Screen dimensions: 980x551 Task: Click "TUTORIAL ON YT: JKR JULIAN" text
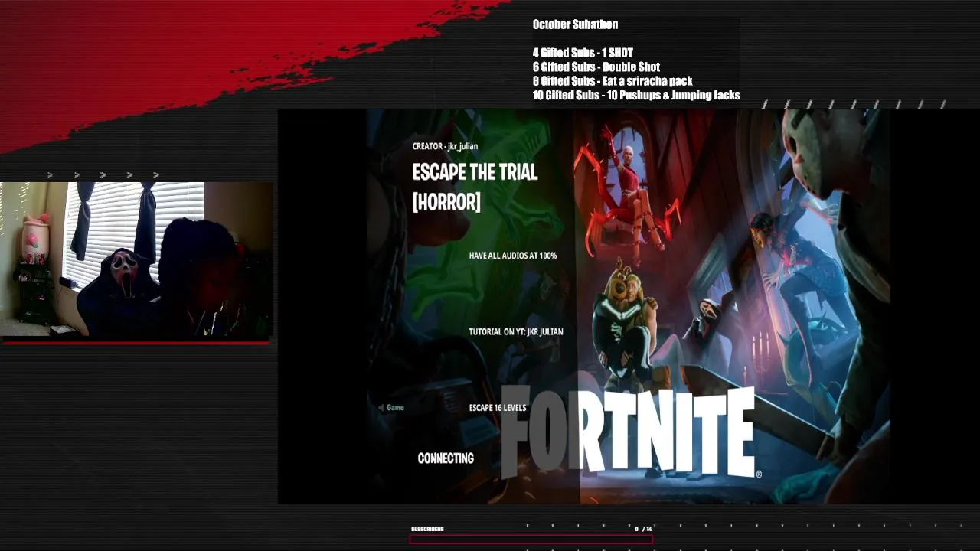pos(516,331)
